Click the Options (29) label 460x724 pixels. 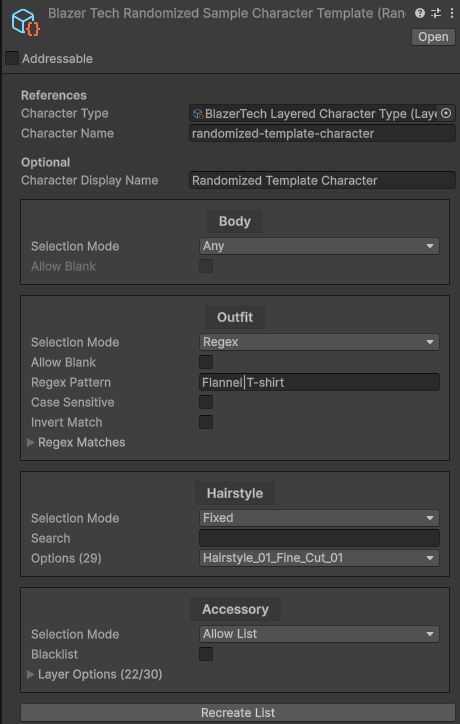[x=66, y=558]
